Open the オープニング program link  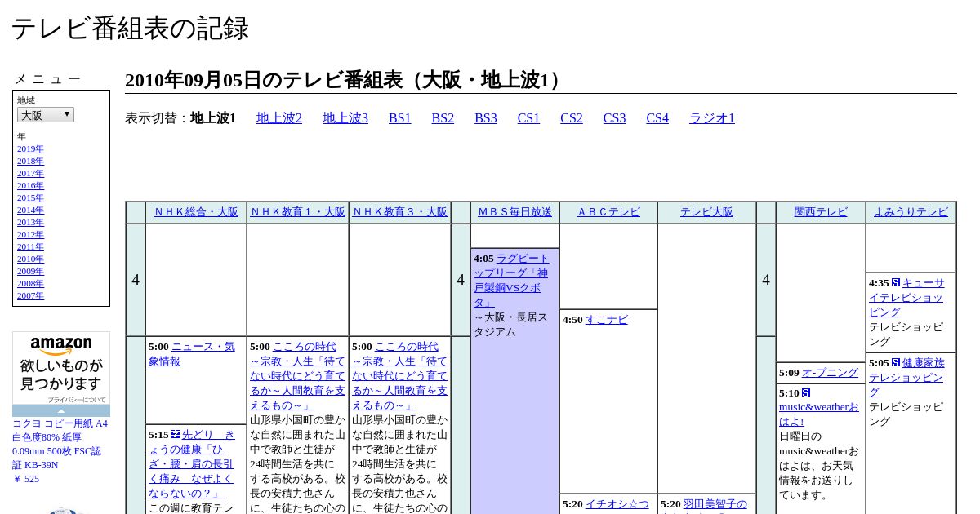pos(830,373)
